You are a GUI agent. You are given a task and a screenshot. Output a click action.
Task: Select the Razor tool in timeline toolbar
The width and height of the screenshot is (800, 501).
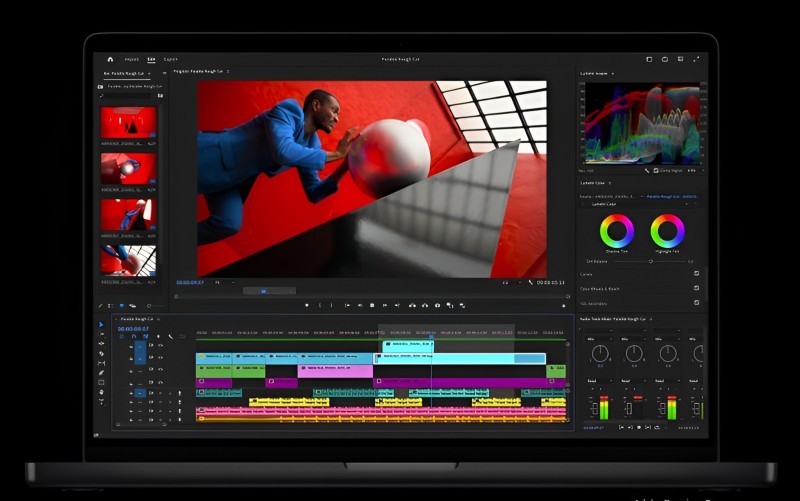(101, 353)
